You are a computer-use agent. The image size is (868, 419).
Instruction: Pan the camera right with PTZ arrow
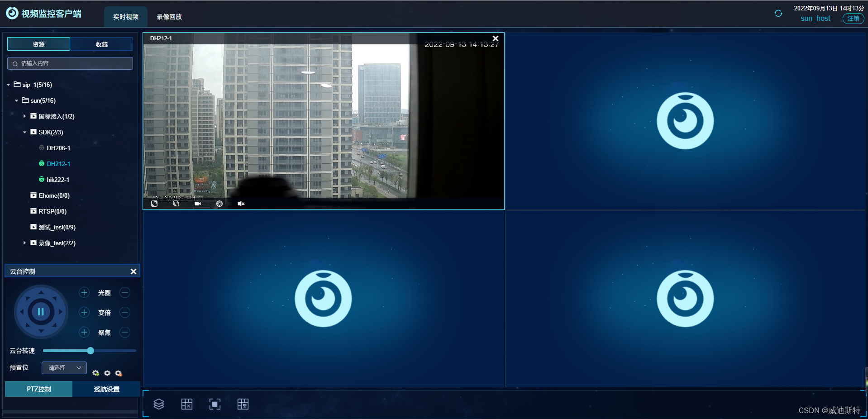(x=61, y=312)
